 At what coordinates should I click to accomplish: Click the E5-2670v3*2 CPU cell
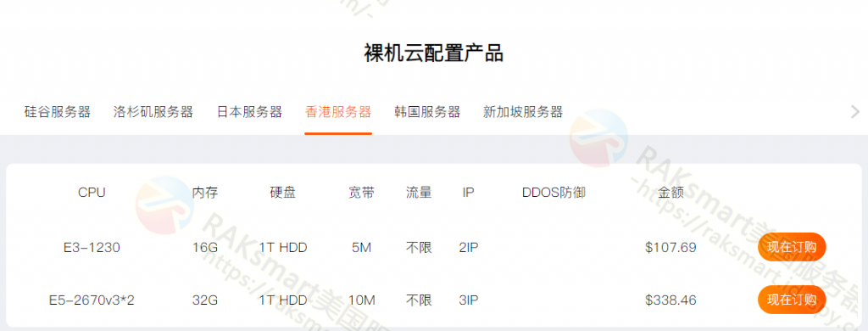pos(92,300)
